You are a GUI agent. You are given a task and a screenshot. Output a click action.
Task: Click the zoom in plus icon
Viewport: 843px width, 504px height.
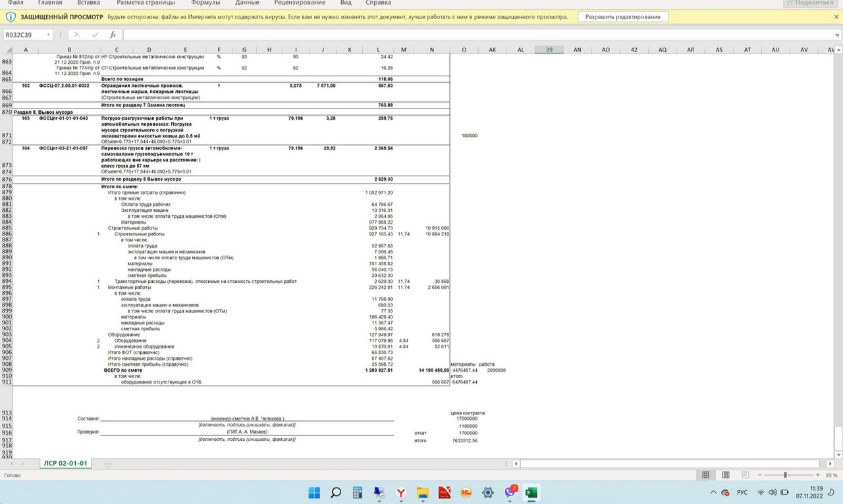[x=817, y=475]
